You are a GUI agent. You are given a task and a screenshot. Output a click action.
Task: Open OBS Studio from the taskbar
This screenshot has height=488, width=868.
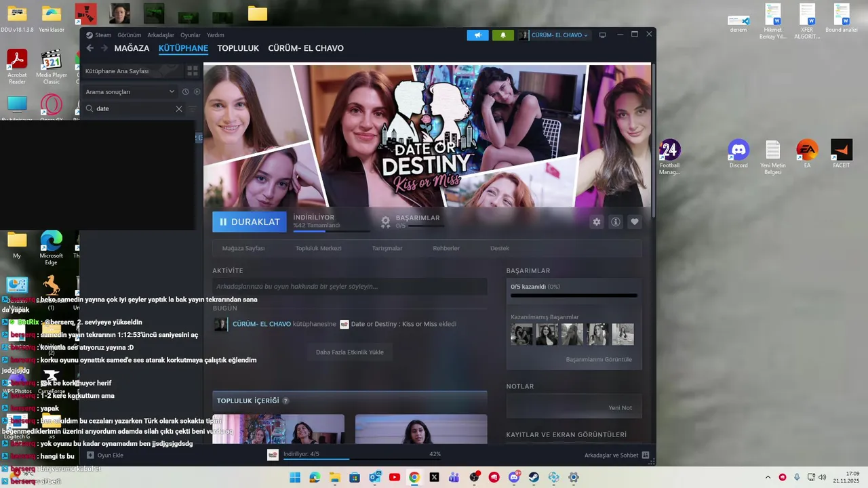click(474, 477)
